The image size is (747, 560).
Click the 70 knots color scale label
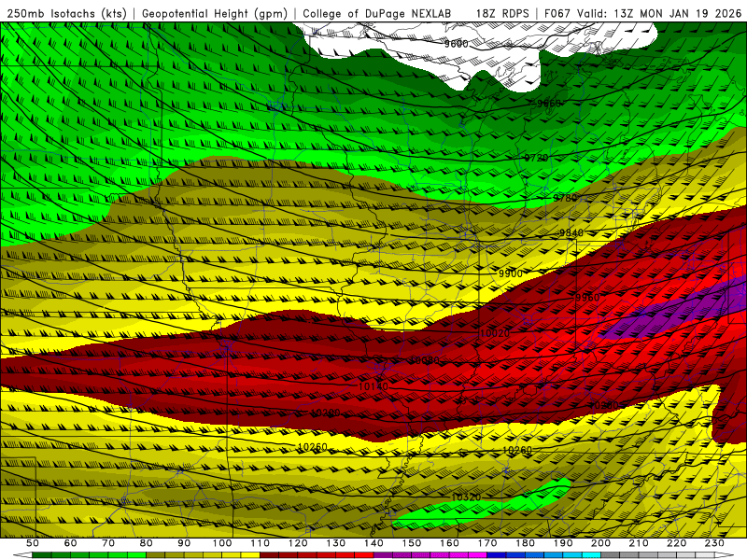108,543
